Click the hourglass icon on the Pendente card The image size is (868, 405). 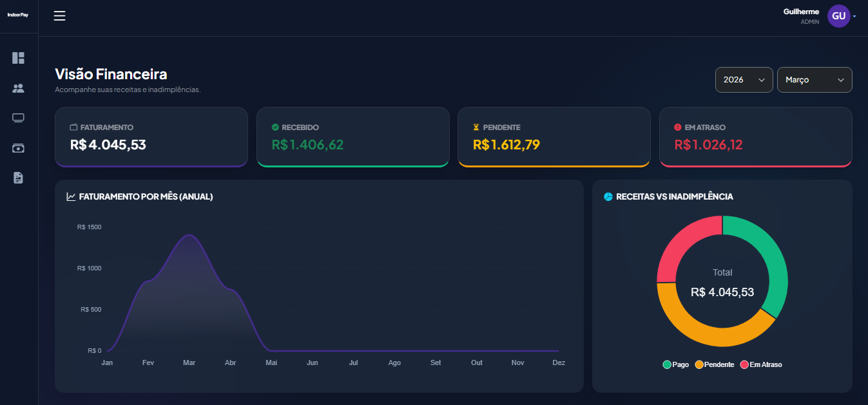coord(476,127)
